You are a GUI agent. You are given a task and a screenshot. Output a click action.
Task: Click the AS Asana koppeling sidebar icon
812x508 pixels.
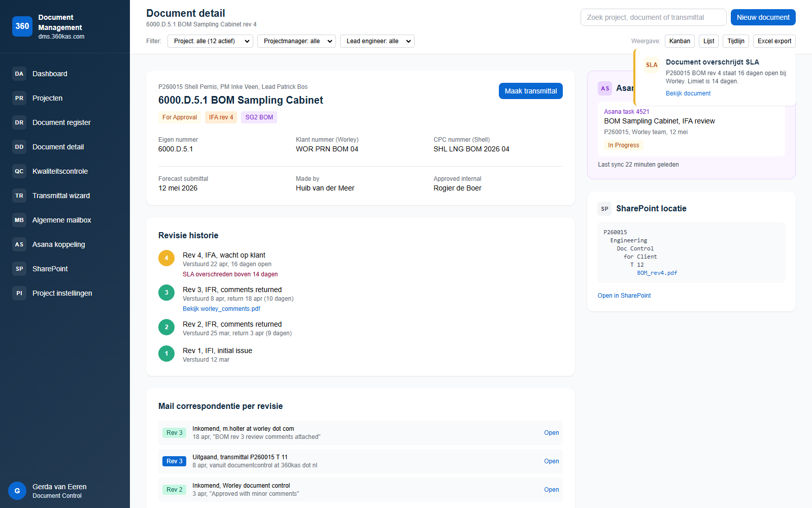point(19,244)
